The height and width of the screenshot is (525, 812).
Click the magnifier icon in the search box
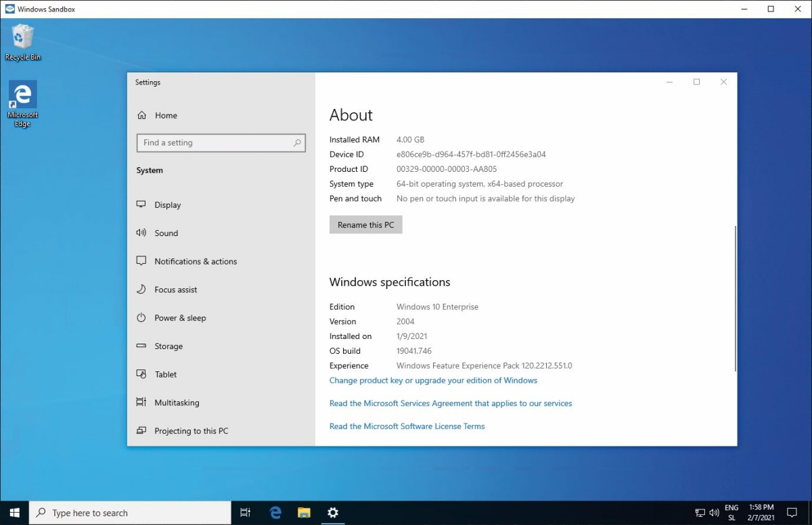[x=297, y=143]
